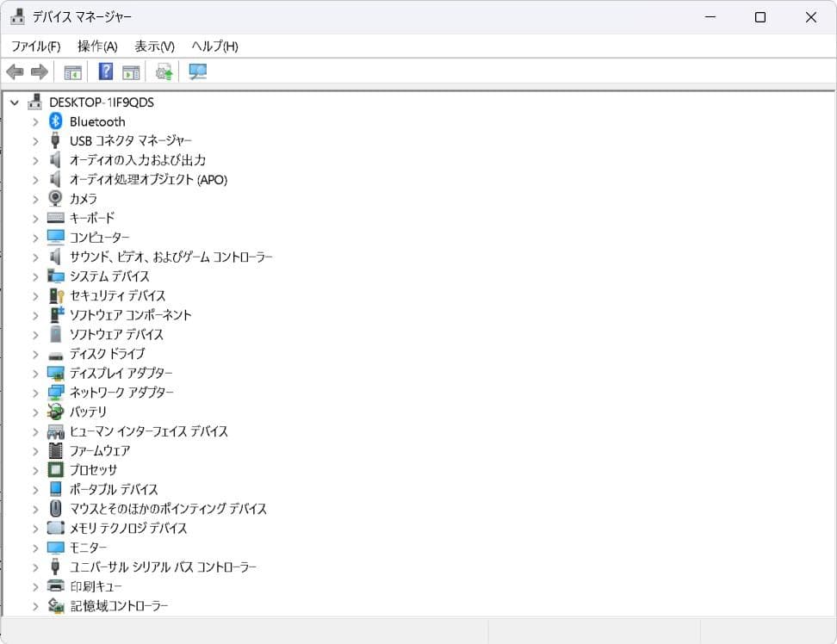
Task: Click the キーボード category icon
Action: pyautogui.click(x=55, y=218)
